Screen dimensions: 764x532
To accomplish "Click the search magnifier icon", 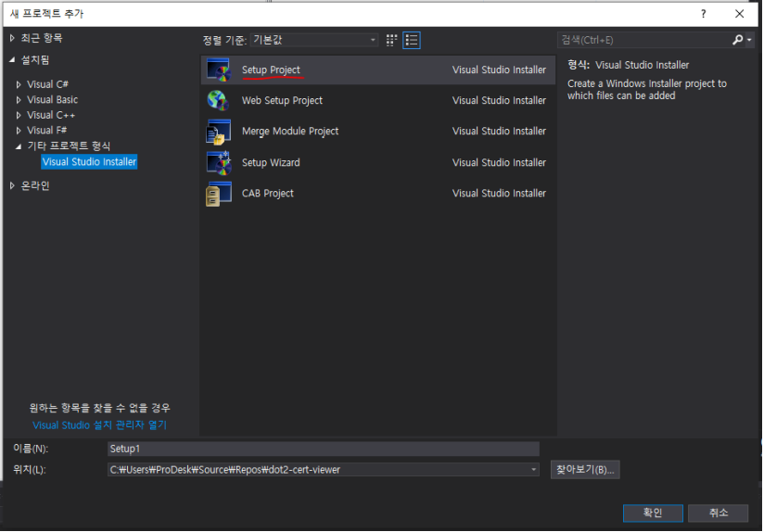I will tap(737, 40).
